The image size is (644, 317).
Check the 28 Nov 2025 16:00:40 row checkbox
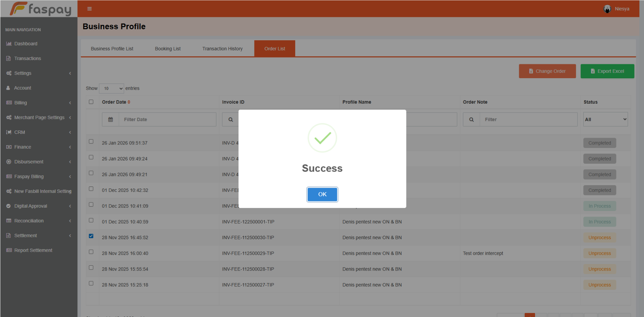point(91,252)
